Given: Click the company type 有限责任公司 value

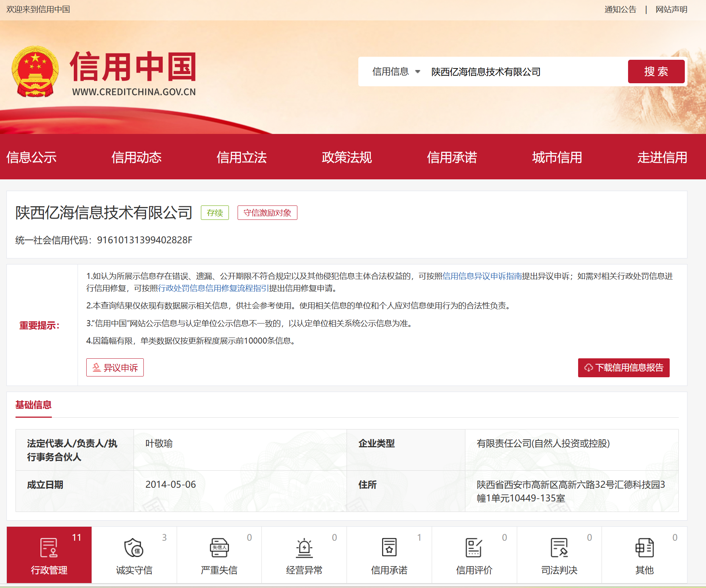Looking at the screenshot, I should (x=543, y=443).
